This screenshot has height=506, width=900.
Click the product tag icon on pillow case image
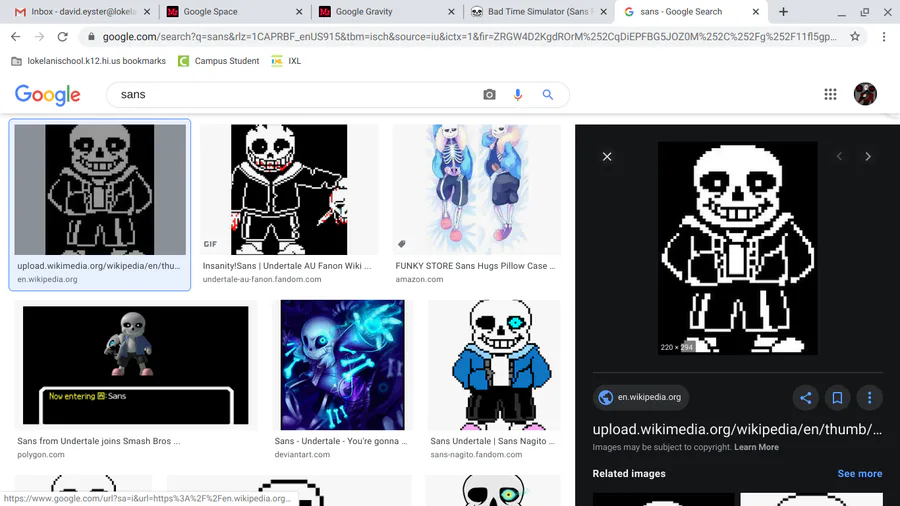pyautogui.click(x=402, y=244)
